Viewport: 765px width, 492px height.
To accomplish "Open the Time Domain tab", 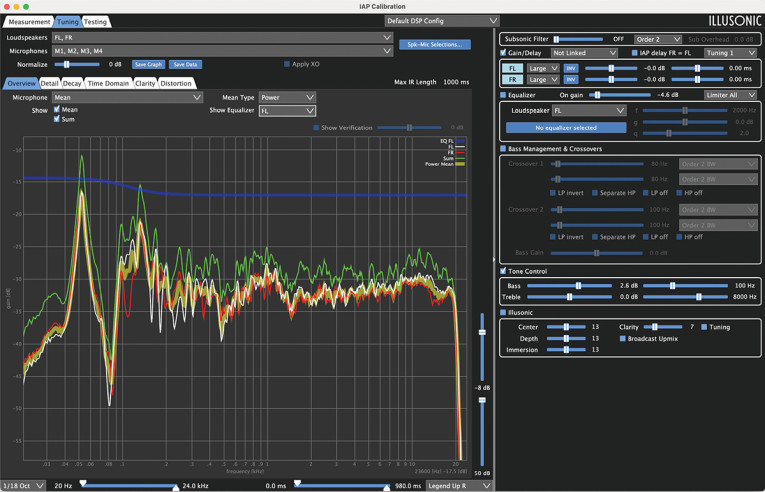I will coord(108,83).
